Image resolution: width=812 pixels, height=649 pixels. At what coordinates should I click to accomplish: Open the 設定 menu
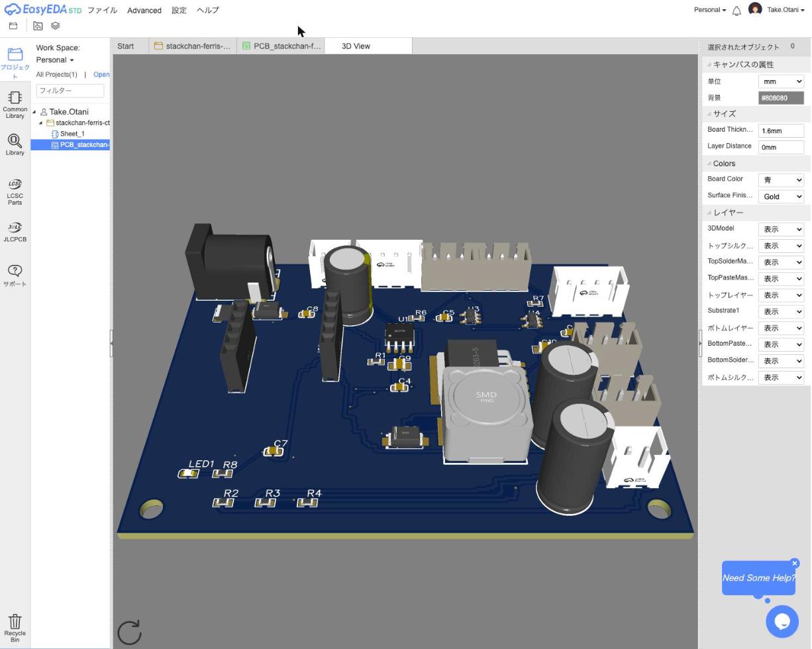(179, 11)
